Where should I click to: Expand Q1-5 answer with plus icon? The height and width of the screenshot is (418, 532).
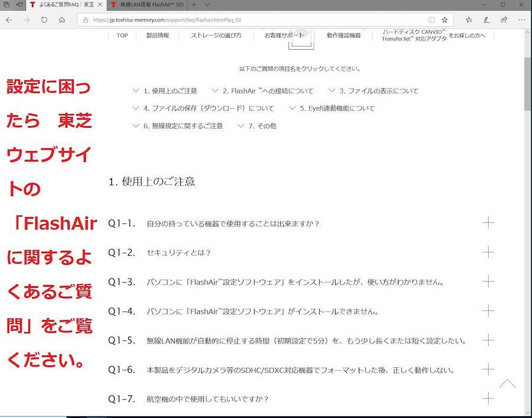[x=488, y=339]
